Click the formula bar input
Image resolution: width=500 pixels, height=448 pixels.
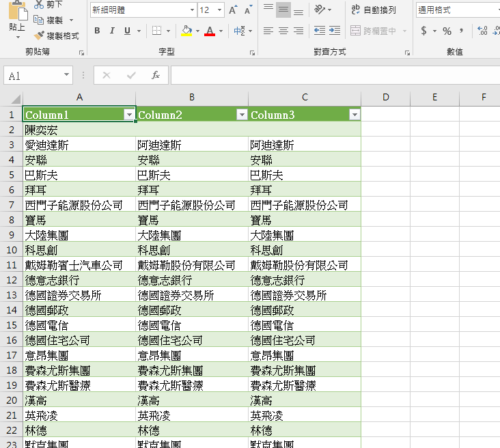point(335,76)
